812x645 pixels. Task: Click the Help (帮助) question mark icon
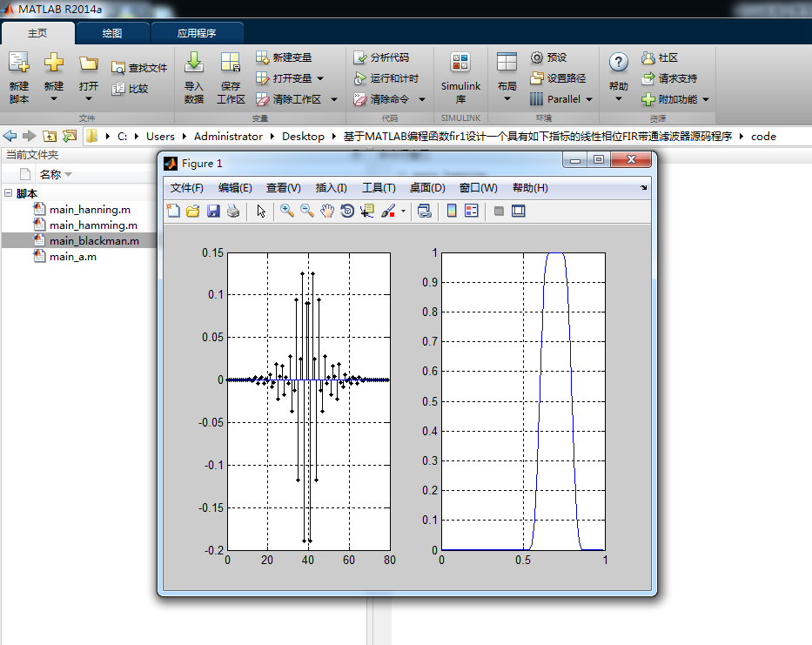pyautogui.click(x=618, y=63)
